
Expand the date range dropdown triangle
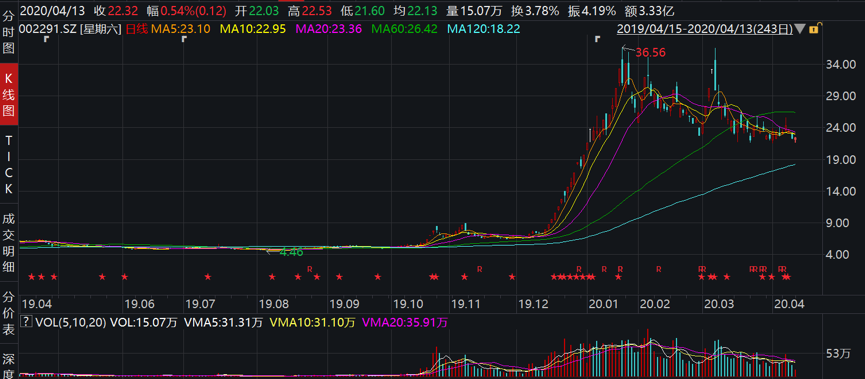click(800, 29)
